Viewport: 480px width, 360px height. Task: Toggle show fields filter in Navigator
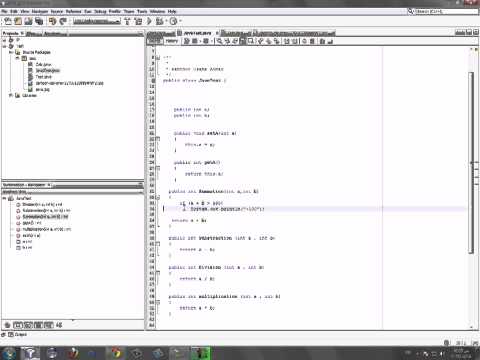tap(18, 325)
